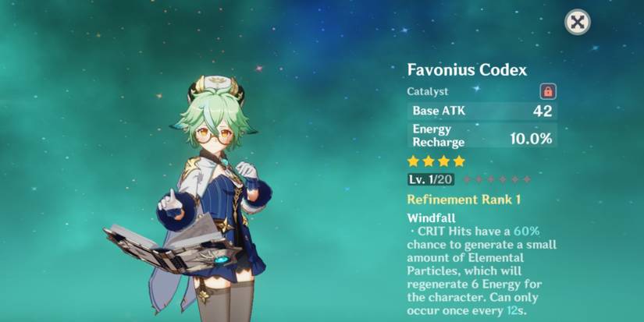Close the weapon details screen
The image size is (644, 322).
(x=578, y=22)
